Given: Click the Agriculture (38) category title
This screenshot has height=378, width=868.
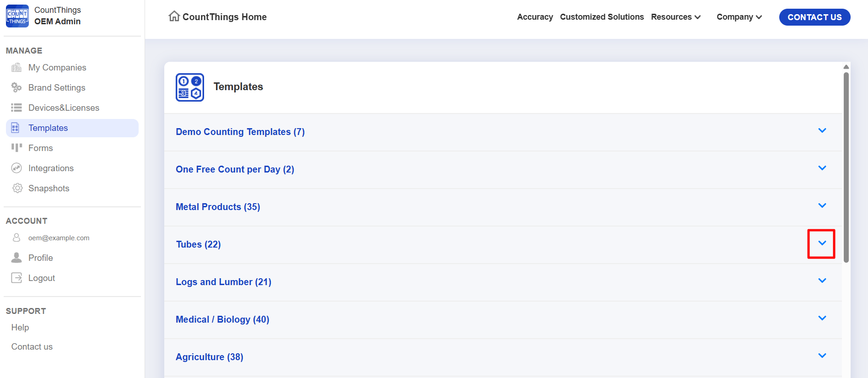Looking at the screenshot, I should click(210, 357).
